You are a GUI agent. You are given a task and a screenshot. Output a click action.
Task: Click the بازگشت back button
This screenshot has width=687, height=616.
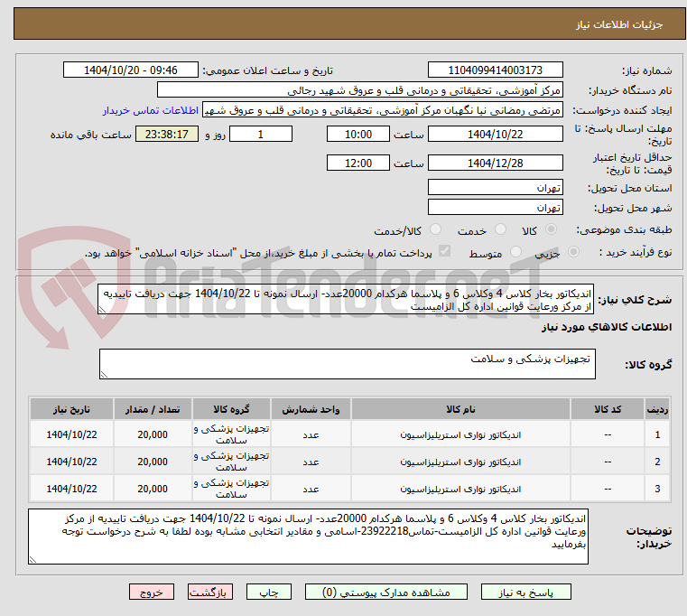pos(209,592)
